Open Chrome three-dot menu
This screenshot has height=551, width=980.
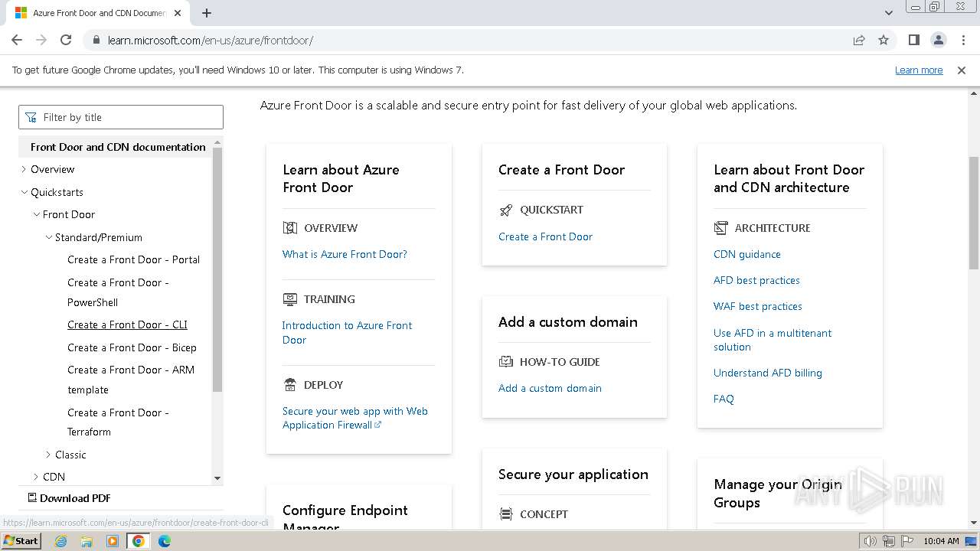tap(963, 40)
